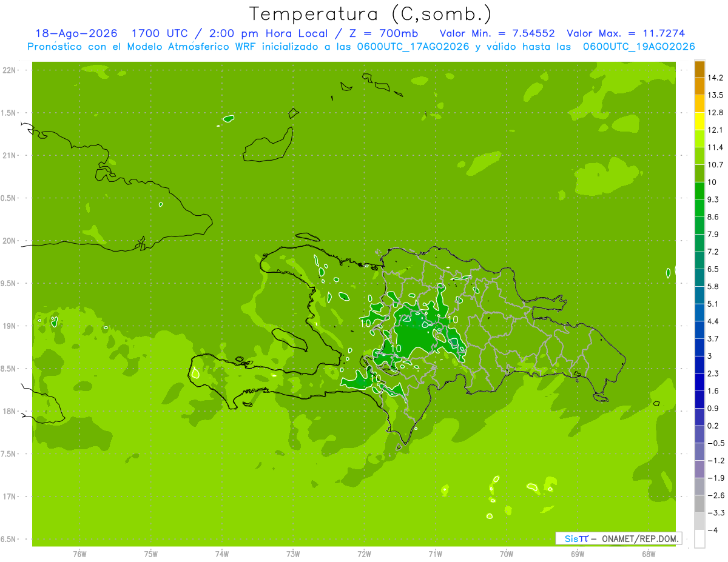Click the longitude label '72W'
728x562 pixels.
point(364,554)
